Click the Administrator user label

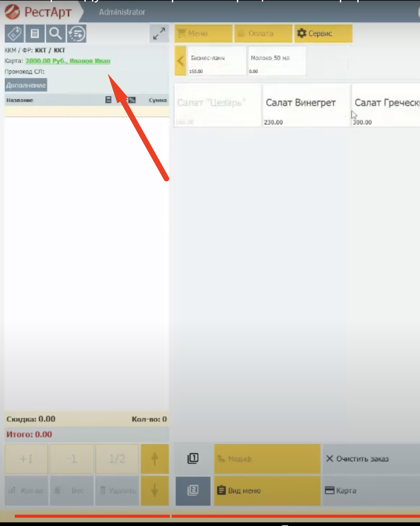point(122,12)
